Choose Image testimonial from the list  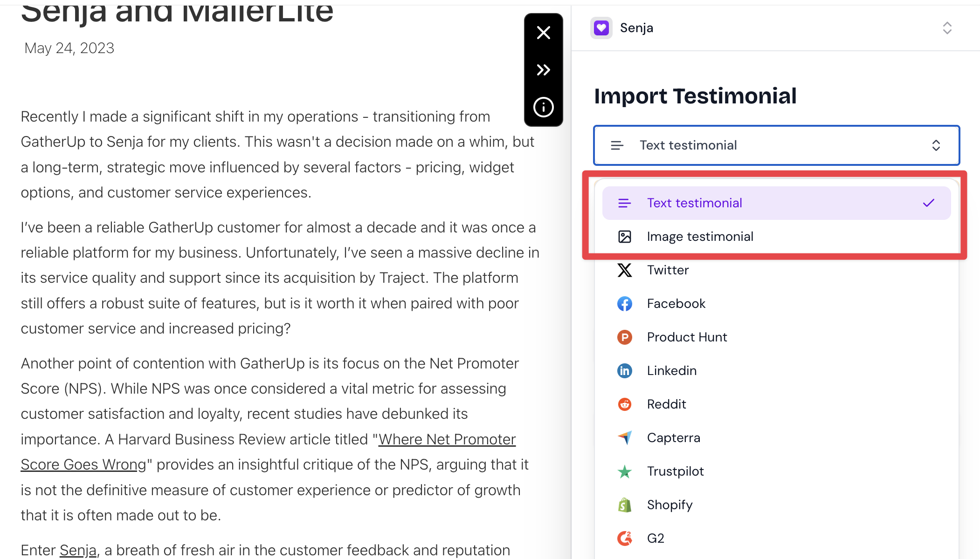699,237
